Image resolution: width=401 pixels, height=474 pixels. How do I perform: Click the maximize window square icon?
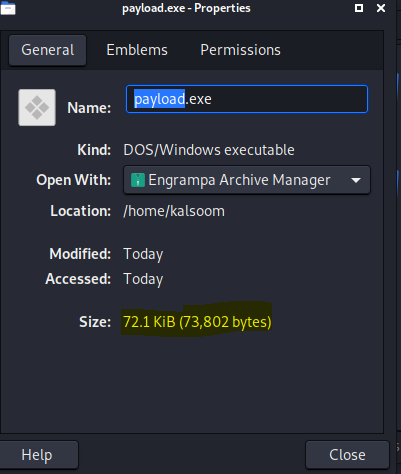pos(359,8)
